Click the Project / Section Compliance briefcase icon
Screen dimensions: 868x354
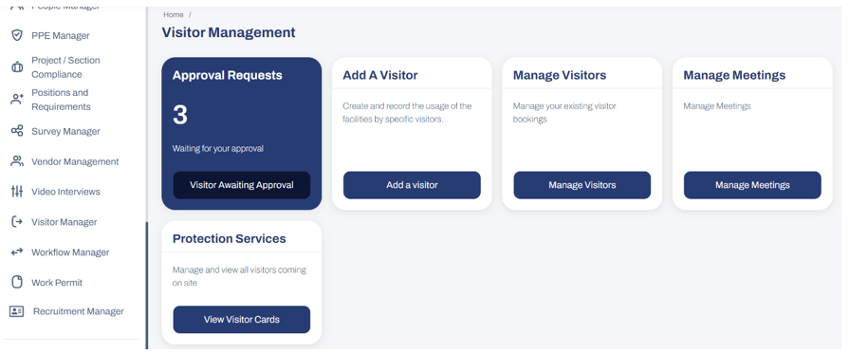[x=17, y=67]
